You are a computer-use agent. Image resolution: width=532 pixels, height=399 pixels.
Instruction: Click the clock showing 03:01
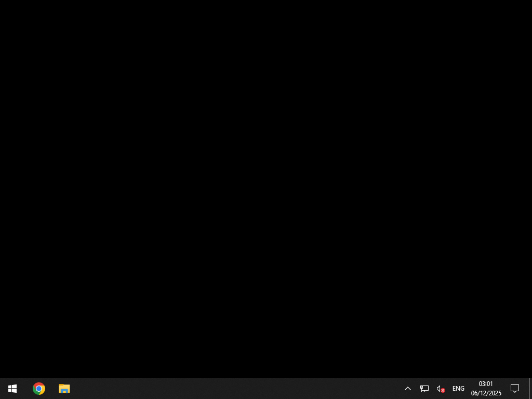pyautogui.click(x=486, y=384)
